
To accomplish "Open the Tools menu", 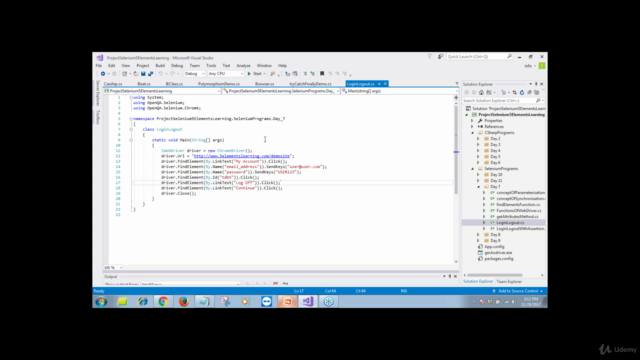I will click(x=211, y=66).
